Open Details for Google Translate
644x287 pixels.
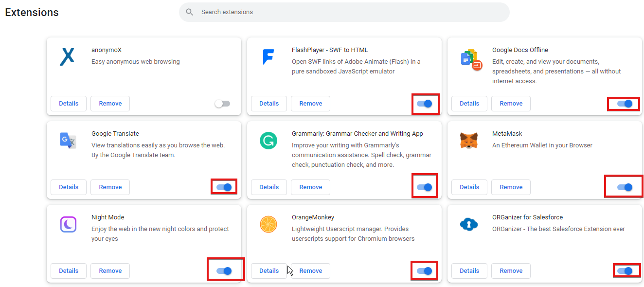69,187
